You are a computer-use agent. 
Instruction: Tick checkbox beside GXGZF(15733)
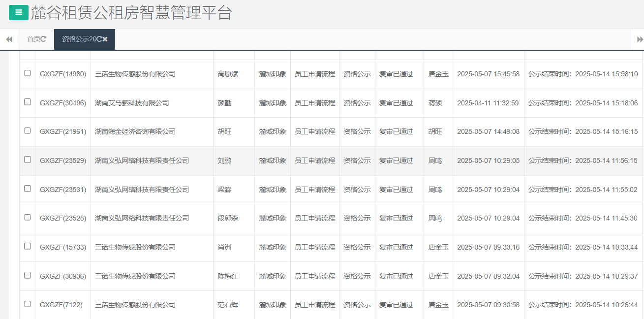click(28, 247)
